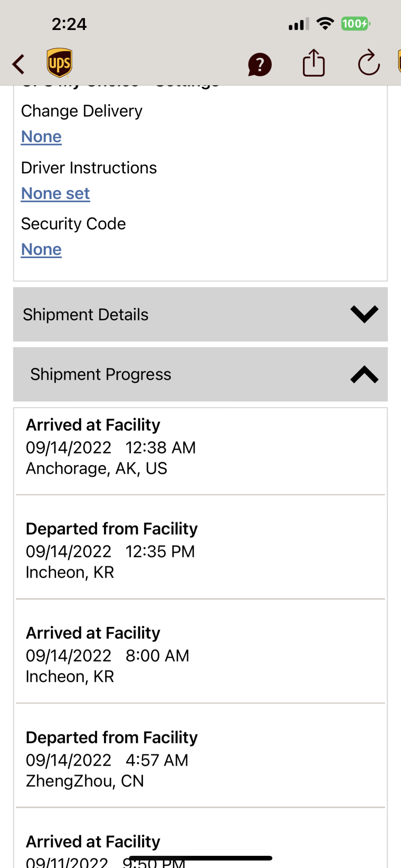Select the Anchorage, AK arrival entry

[200, 447]
